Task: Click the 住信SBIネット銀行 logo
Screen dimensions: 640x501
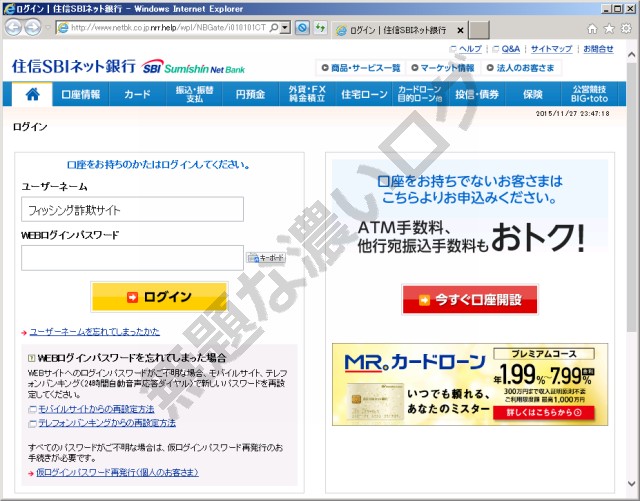Action: [128, 67]
